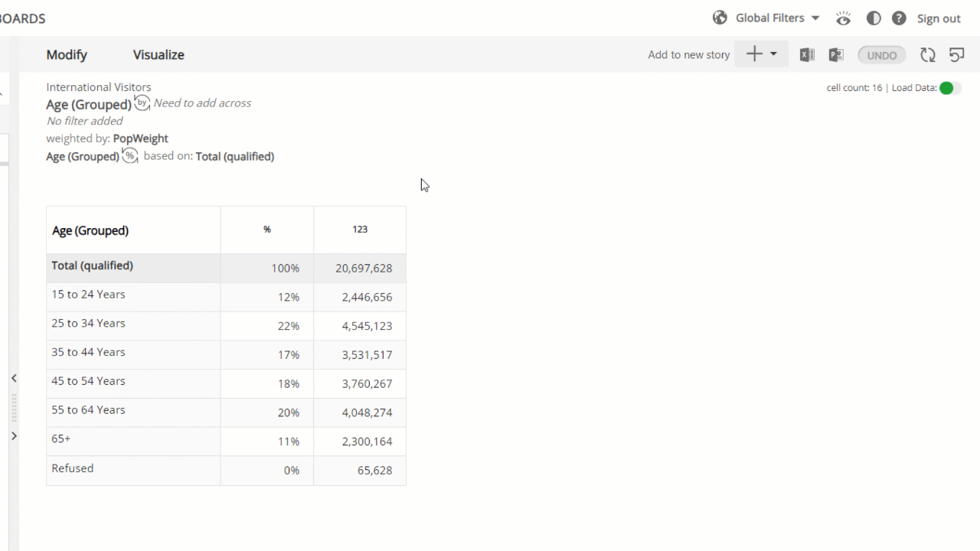This screenshot has height=551, width=980.
Task: Click the 2,300,164 value cell
Action: click(x=360, y=442)
